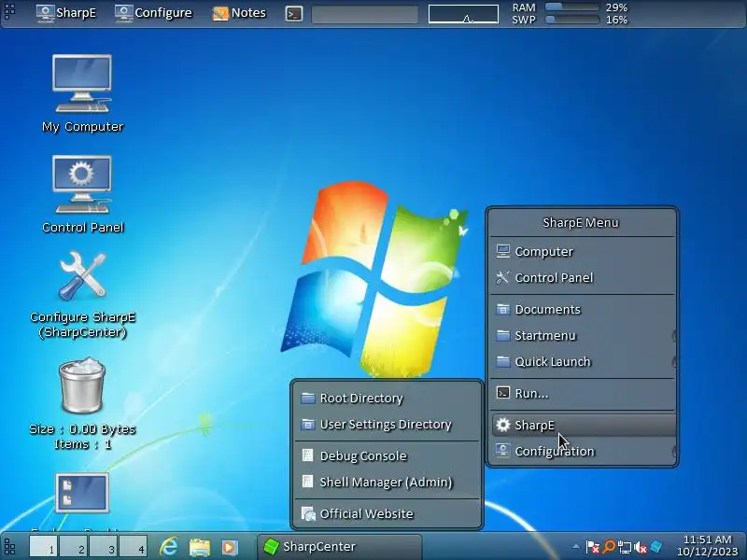
Task: Open Official Website from submenu
Action: pyautogui.click(x=387, y=514)
